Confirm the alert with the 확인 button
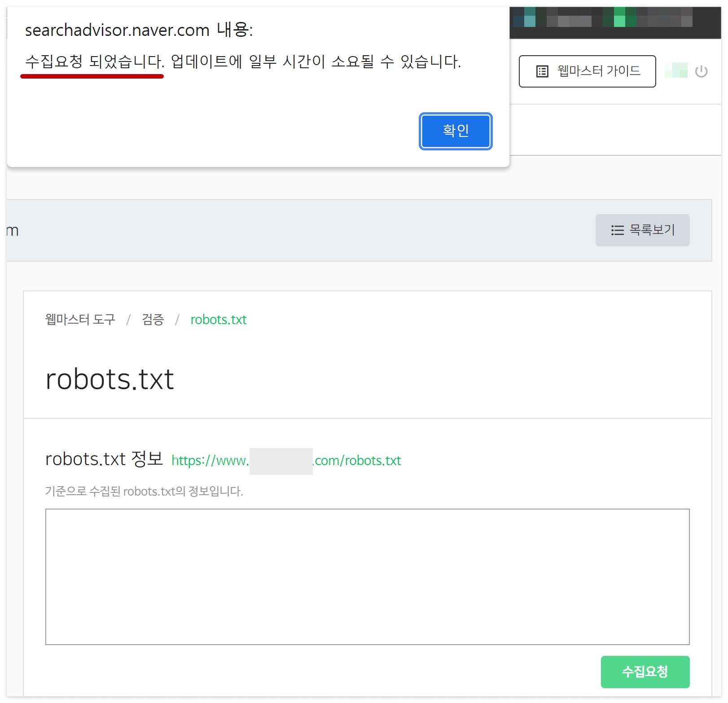Viewport: 728px width, 703px height. tap(456, 131)
